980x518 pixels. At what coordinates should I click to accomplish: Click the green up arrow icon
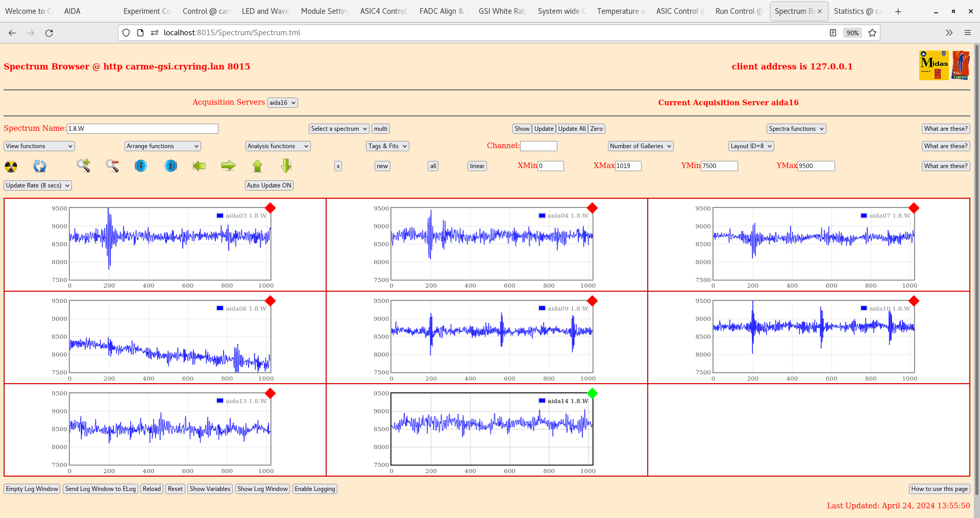point(257,166)
